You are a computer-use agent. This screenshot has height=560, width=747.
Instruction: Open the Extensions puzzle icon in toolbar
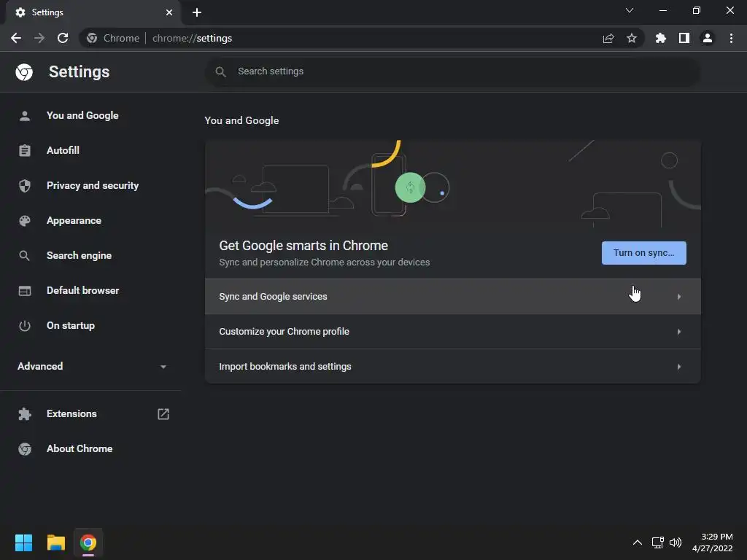pos(660,38)
